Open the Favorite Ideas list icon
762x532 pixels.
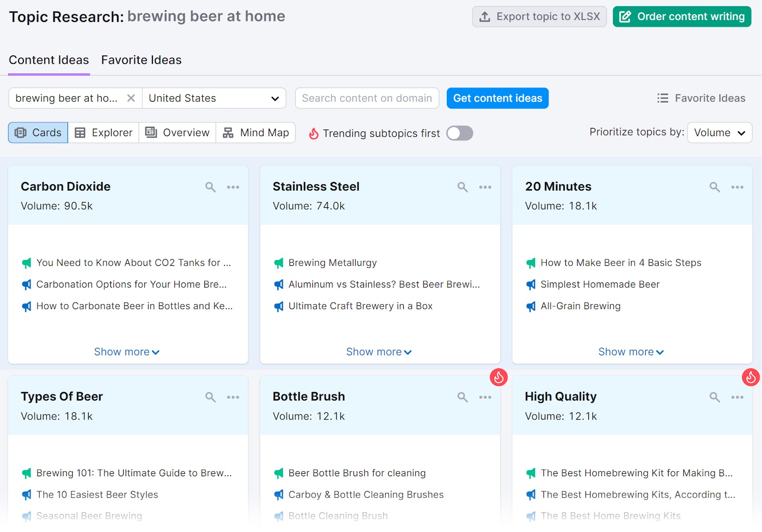click(662, 98)
